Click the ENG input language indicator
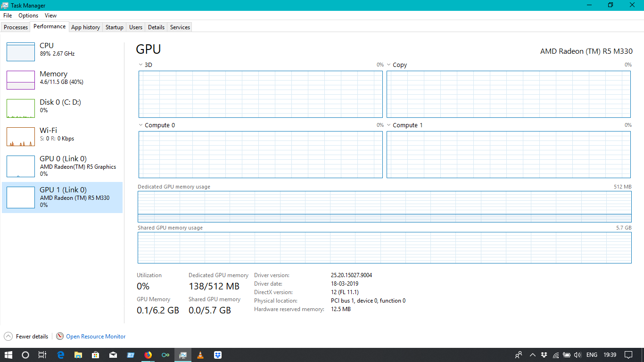The width and height of the screenshot is (644, 362). 592,355
